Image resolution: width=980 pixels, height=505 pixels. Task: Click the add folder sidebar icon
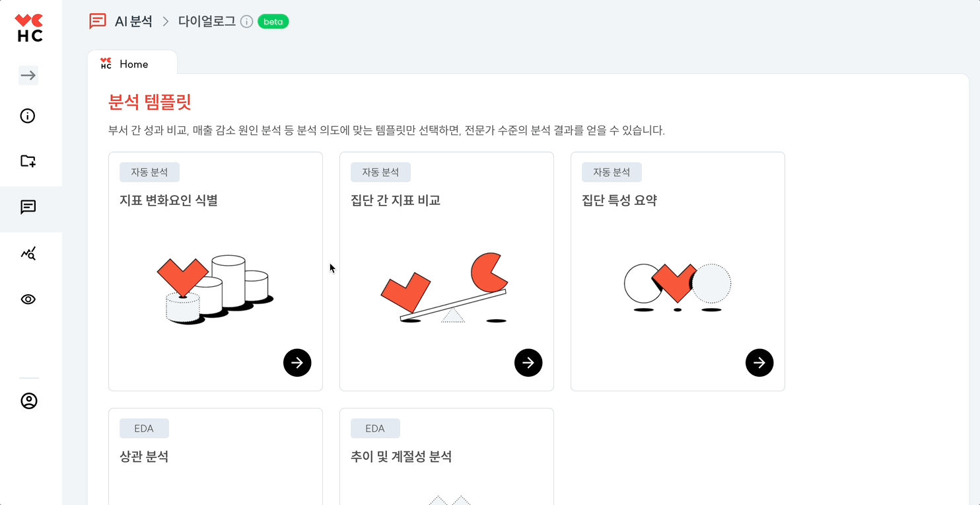point(28,161)
